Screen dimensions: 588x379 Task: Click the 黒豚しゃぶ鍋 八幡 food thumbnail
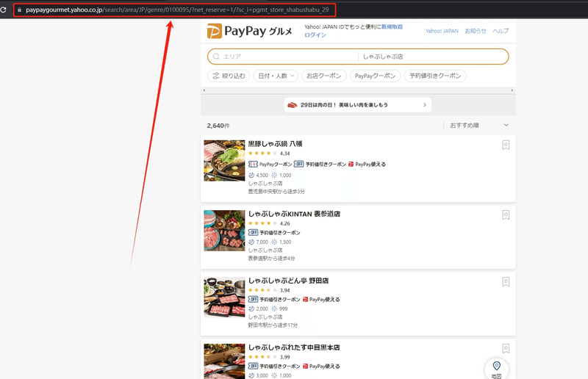coord(224,160)
